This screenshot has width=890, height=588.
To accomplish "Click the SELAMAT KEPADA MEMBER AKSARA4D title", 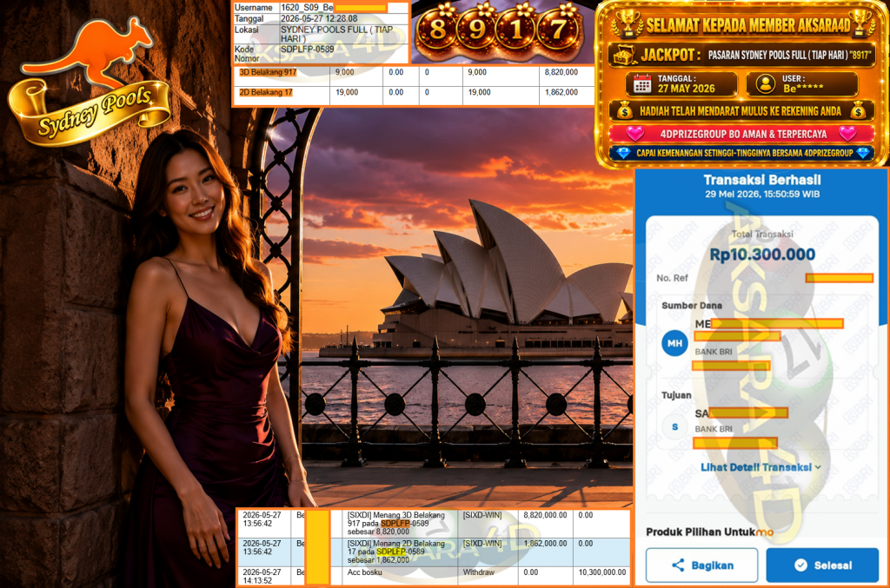I will coord(748,25).
